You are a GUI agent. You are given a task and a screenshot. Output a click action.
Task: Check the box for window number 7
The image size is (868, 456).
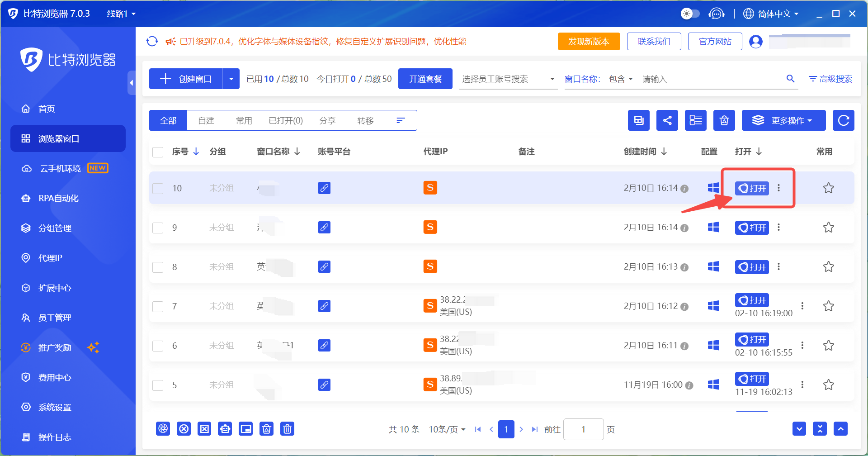(x=158, y=306)
